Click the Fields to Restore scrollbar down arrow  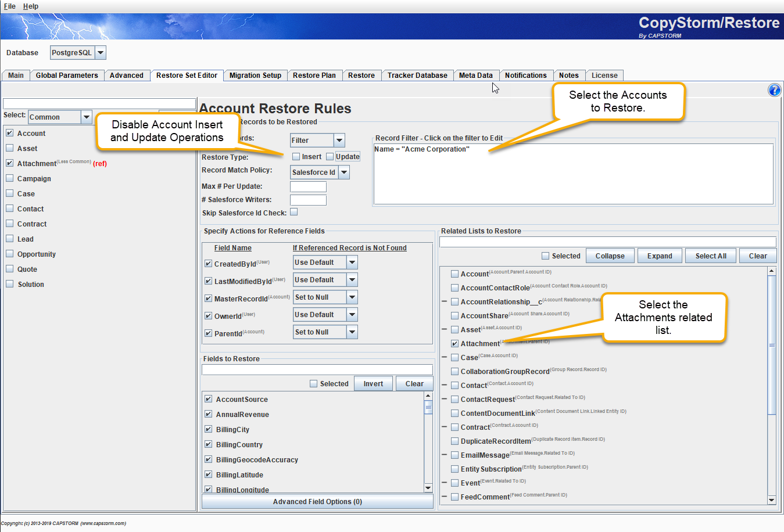[428, 488]
